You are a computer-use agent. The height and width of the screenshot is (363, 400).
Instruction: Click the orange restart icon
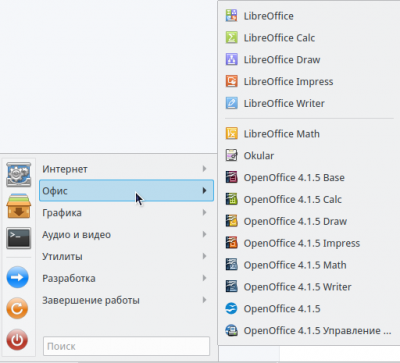[17, 308]
